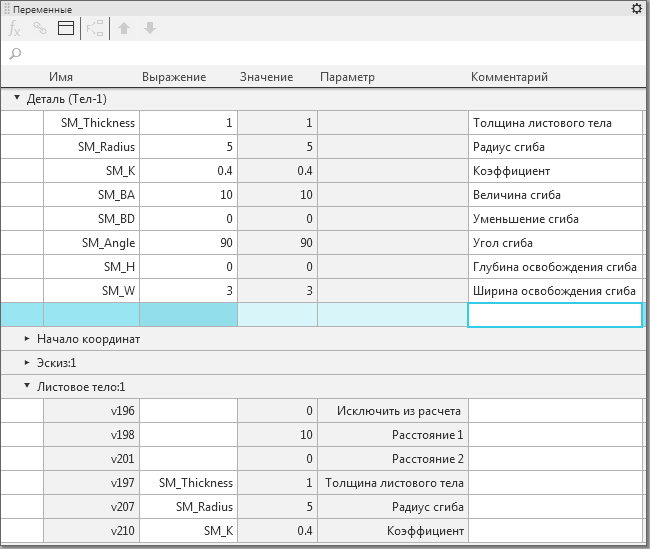
Task: Click the magnifier search icon
Action: 15,54
